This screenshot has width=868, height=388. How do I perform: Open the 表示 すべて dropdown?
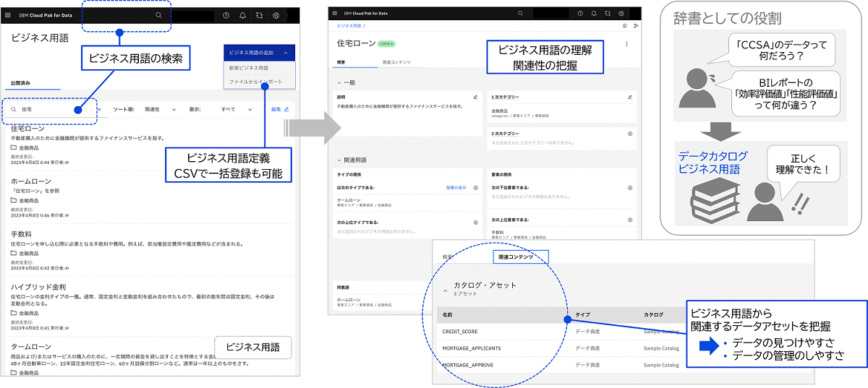[x=237, y=109]
